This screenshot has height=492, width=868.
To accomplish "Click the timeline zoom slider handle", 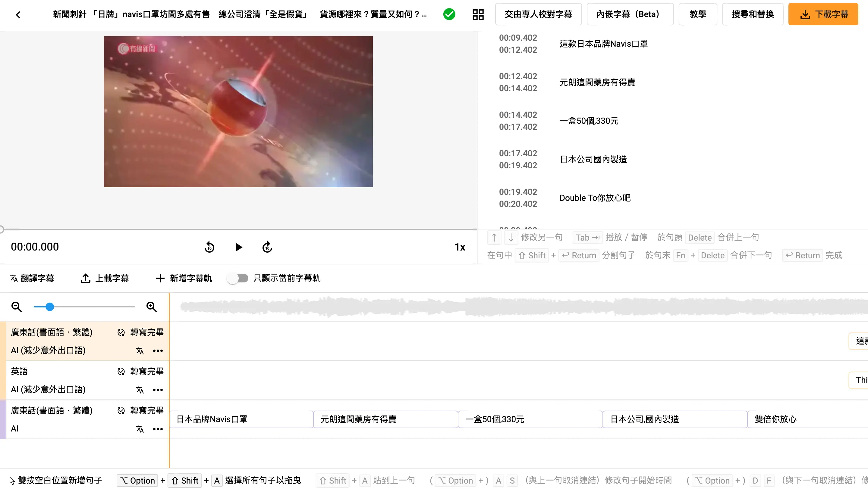I will [50, 307].
